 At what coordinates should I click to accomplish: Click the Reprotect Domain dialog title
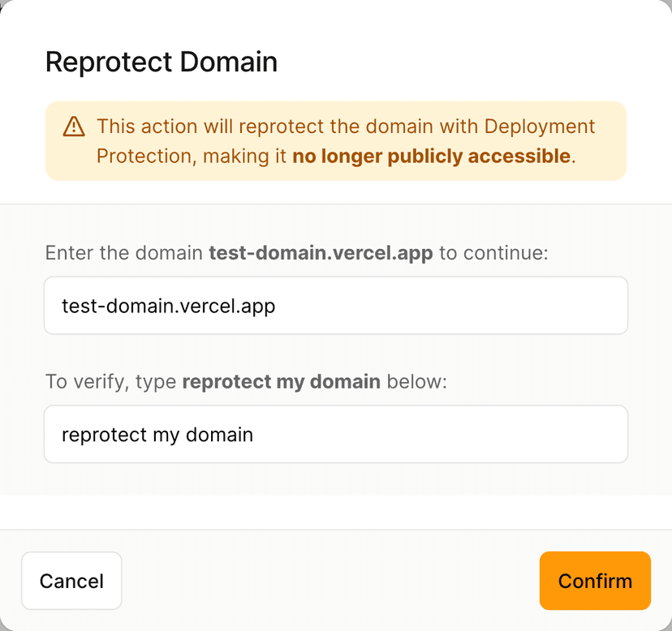[x=161, y=62]
